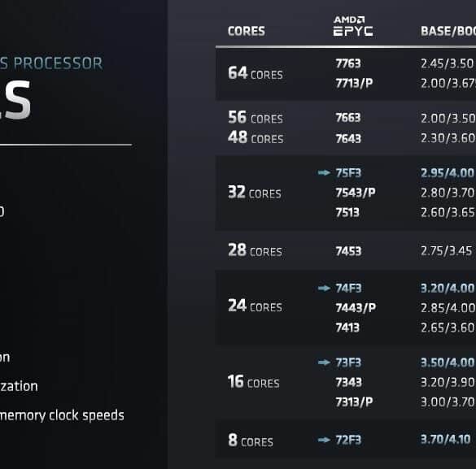Click the CORES column header

tap(247, 31)
